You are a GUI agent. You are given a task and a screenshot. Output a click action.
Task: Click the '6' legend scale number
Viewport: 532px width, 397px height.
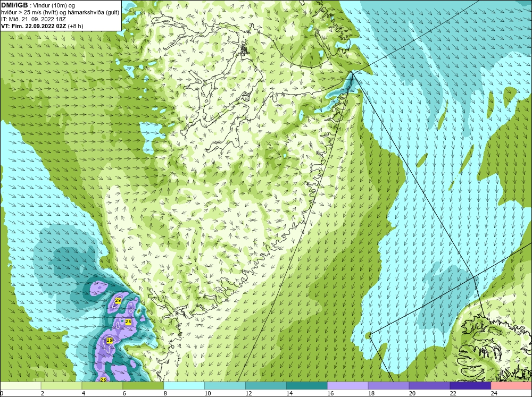tap(124, 393)
